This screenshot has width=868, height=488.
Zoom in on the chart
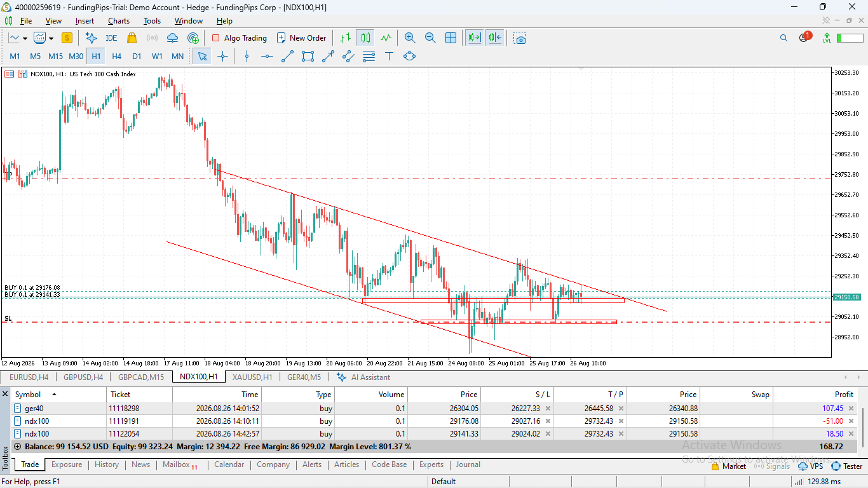coord(410,38)
